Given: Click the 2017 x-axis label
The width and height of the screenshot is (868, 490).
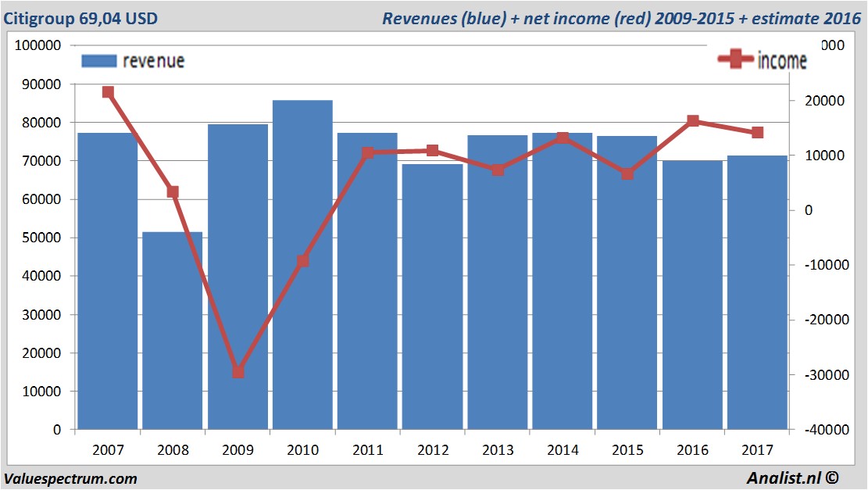Looking at the screenshot, I should tap(757, 450).
